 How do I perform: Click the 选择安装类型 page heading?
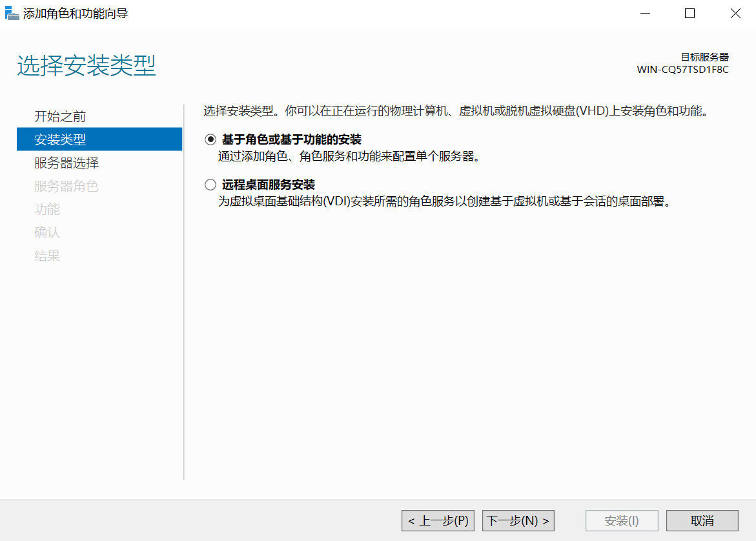[87, 65]
